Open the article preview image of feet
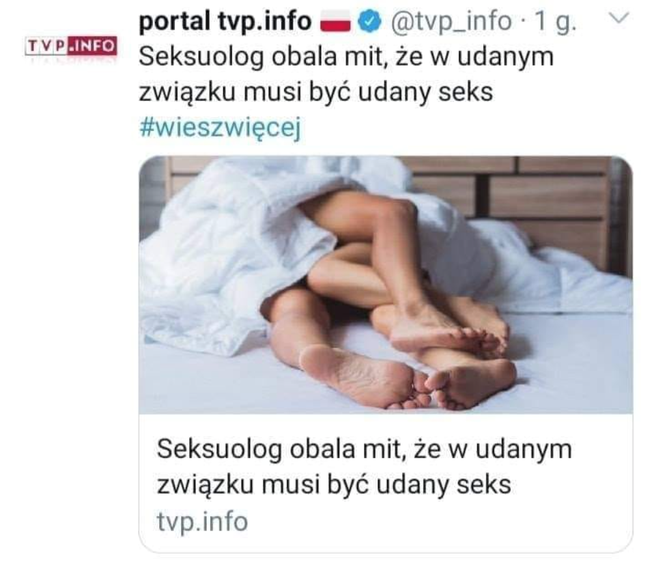The image size is (654, 564). [386, 285]
